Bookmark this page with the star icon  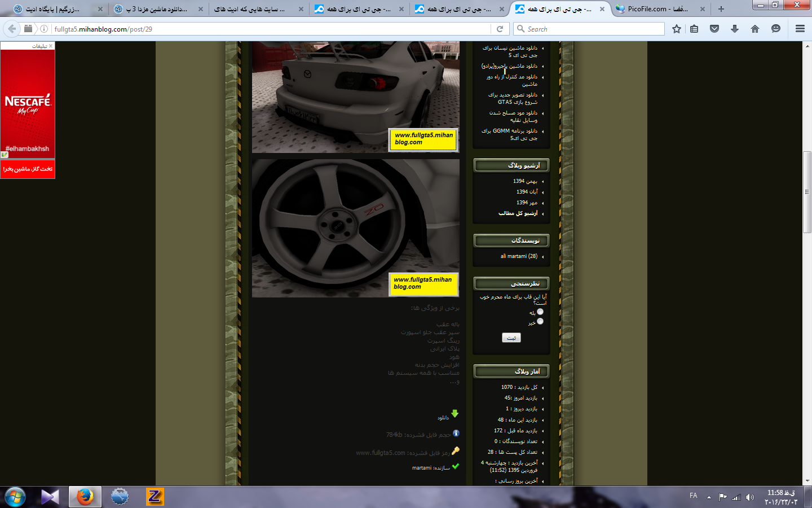[x=677, y=29]
